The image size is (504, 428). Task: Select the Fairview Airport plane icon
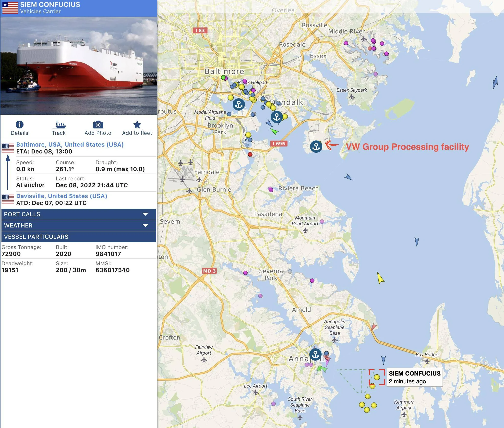tap(204, 360)
